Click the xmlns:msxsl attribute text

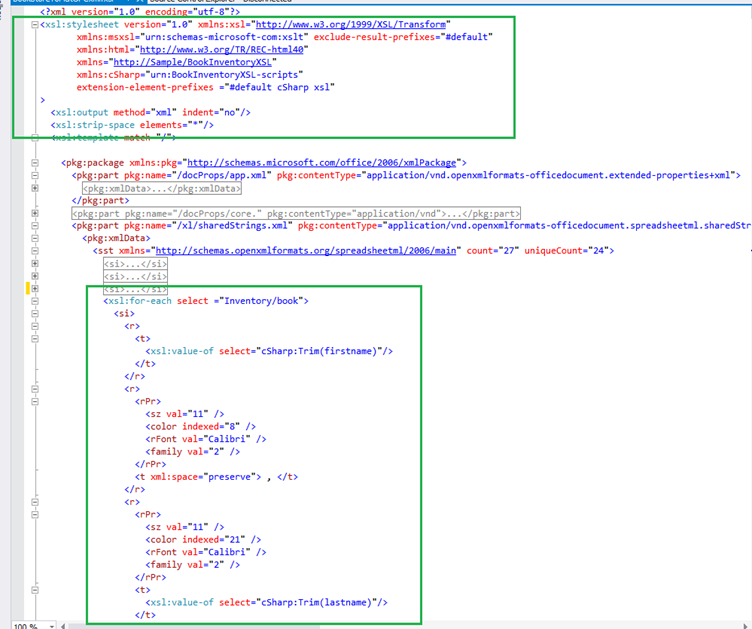[x=192, y=37]
